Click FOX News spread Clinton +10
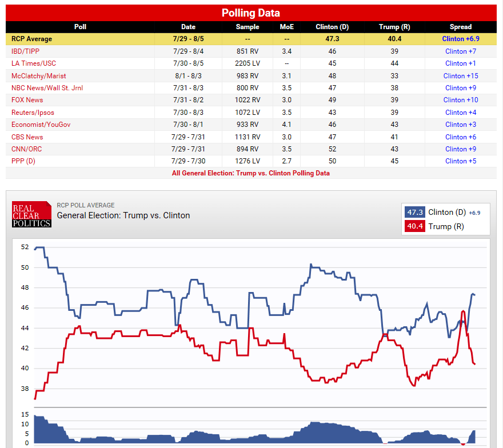The image size is (503, 448). 461,100
